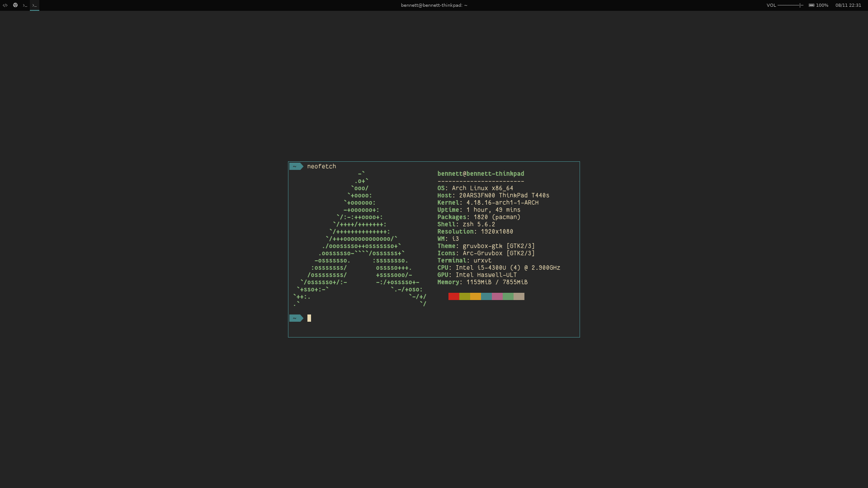
Task: Click the bennett@bennett-thinkpad header in neofetch output
Action: tap(481, 174)
